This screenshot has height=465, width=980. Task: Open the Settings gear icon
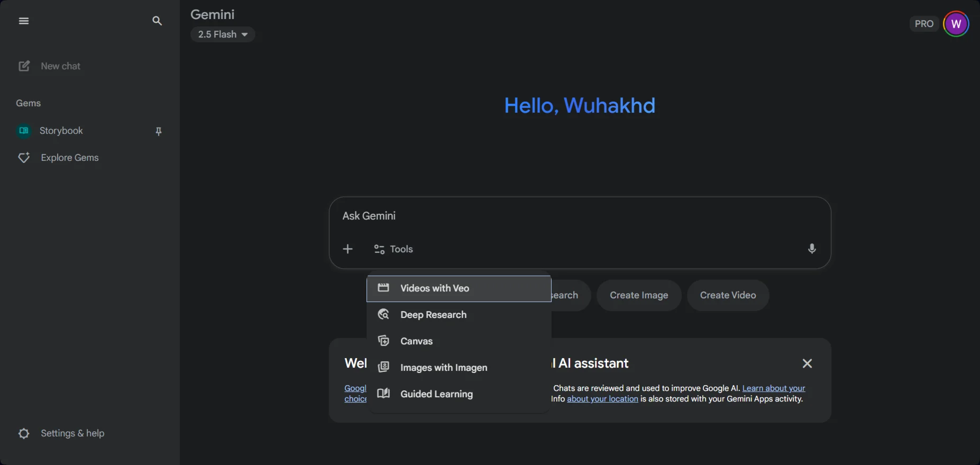point(24,433)
